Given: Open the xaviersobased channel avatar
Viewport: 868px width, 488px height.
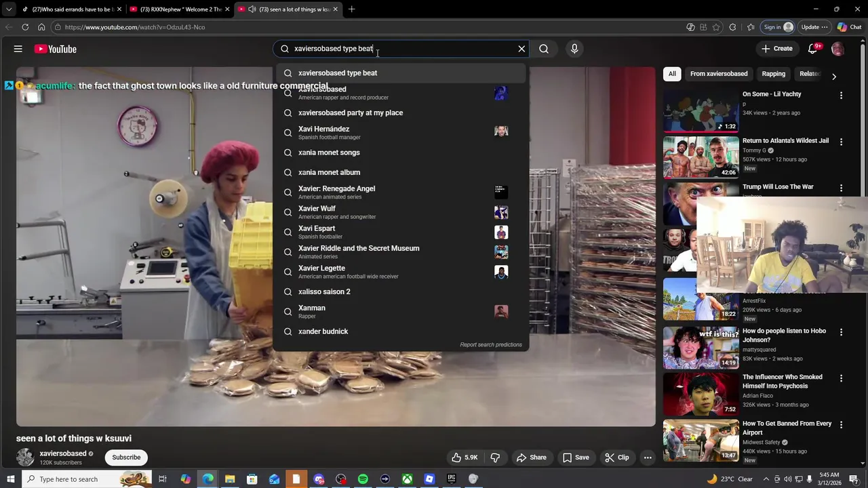Looking at the screenshot, I should point(25,457).
